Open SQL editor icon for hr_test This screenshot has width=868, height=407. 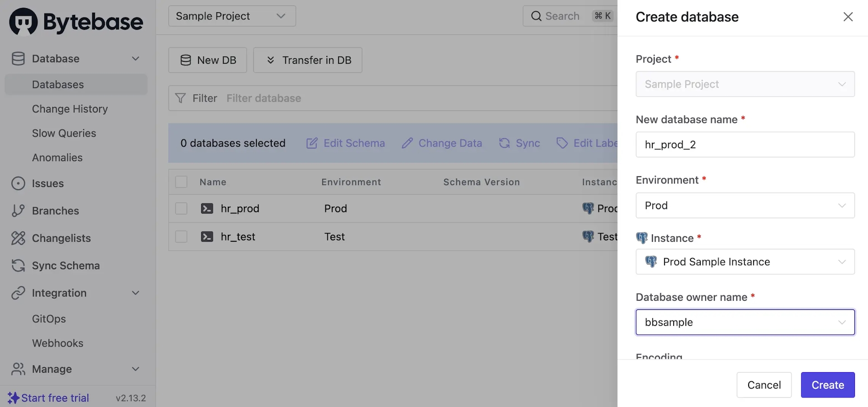(x=207, y=237)
